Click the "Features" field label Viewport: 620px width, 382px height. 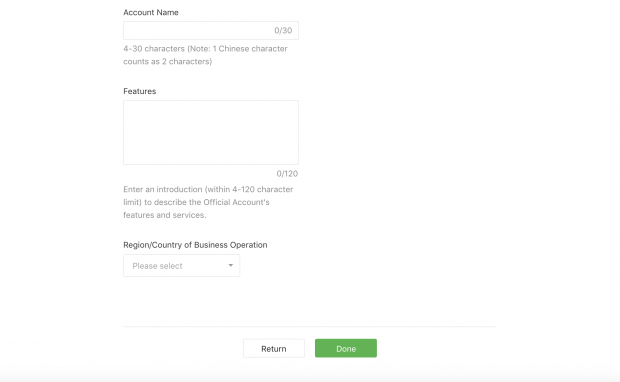coord(140,91)
